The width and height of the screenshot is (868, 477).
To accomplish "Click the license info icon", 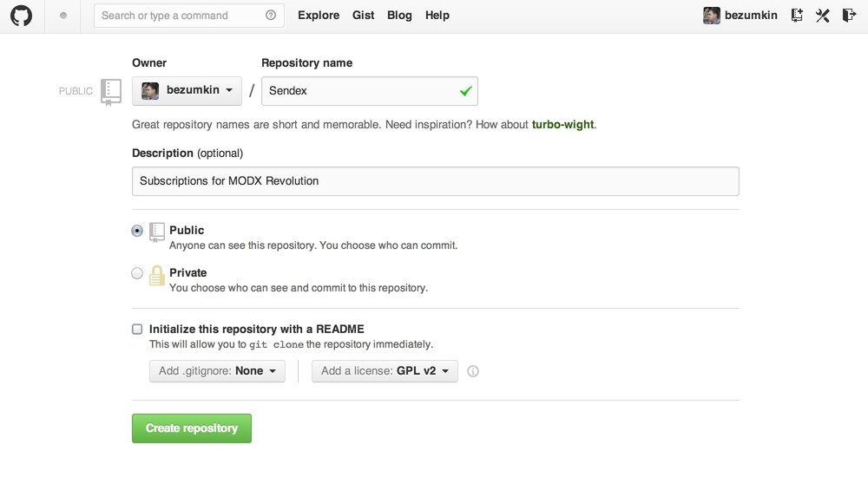I will (473, 371).
